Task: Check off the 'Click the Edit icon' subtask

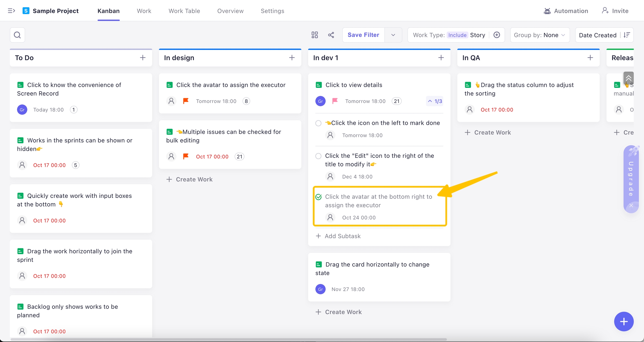Action: click(318, 156)
